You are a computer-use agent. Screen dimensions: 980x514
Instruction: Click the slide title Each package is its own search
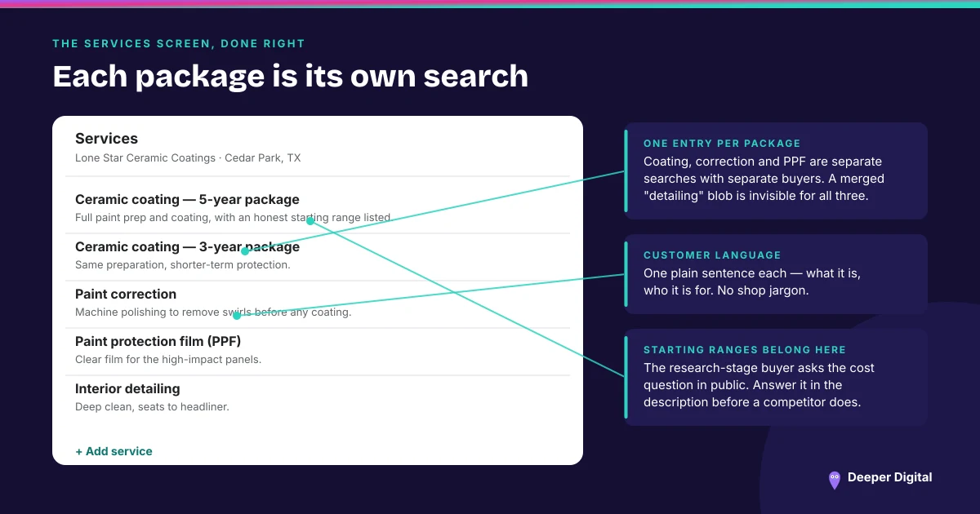pos(290,76)
